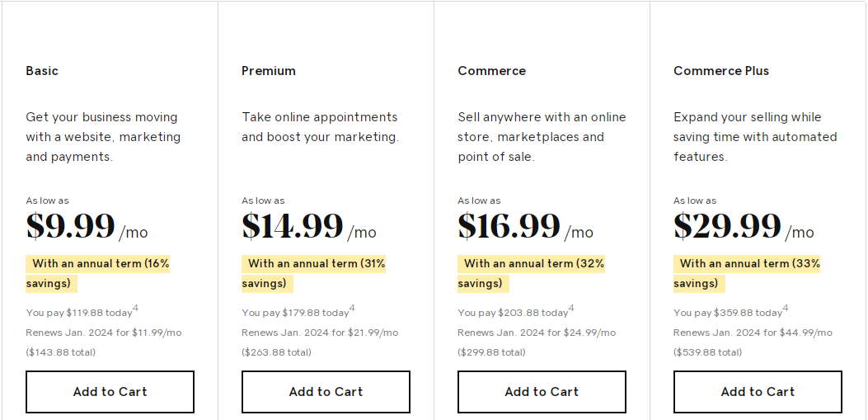The image size is (868, 420).
Task: Add the Premium plan to cart
Action: pos(326,392)
